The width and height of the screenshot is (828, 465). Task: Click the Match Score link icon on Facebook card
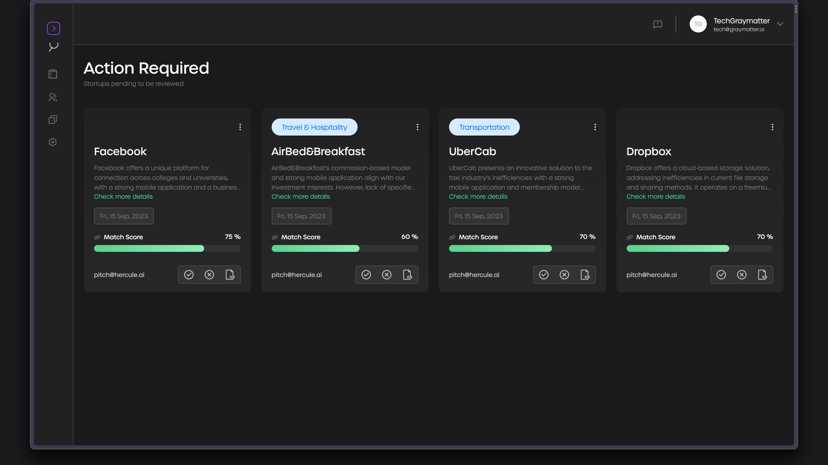[97, 237]
